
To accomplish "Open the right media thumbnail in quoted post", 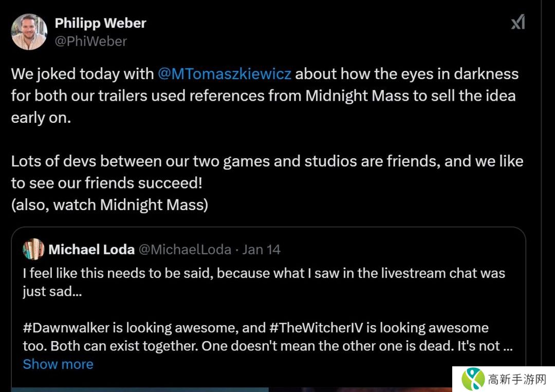I will [x=360, y=389].
